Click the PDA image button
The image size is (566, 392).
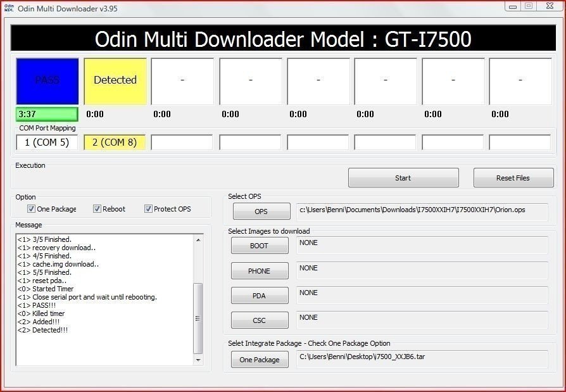click(260, 295)
